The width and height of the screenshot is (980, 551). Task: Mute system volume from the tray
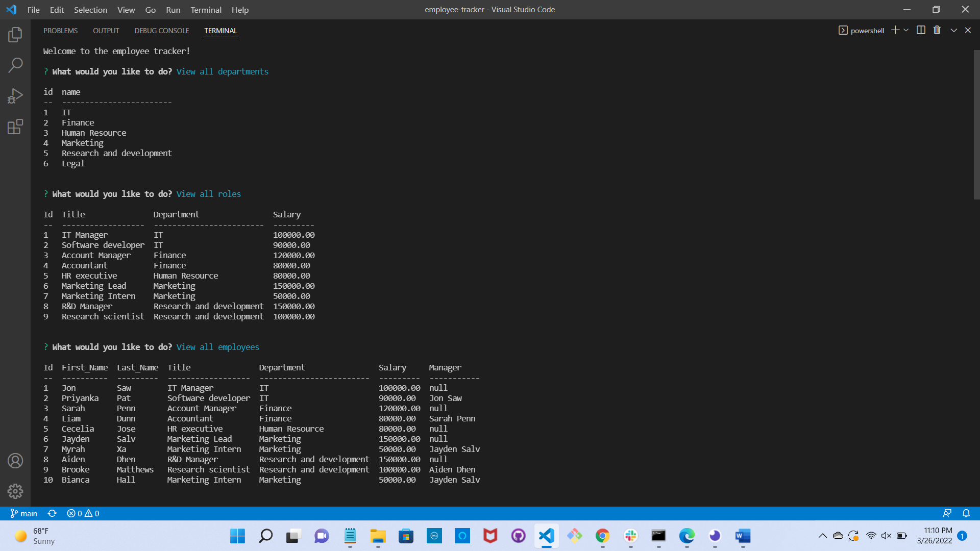pyautogui.click(x=885, y=536)
